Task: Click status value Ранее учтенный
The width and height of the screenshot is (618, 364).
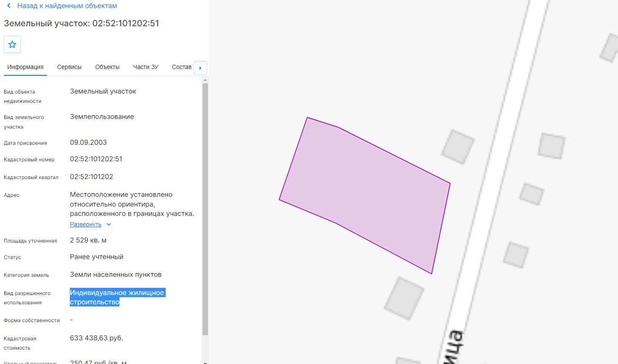Action: point(97,257)
